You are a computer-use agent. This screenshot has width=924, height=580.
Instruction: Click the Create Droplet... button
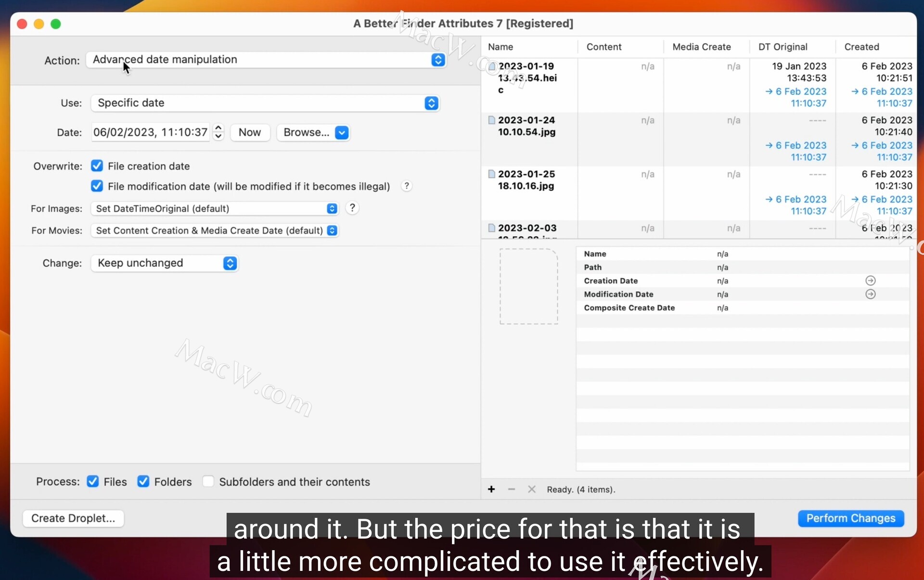73,518
